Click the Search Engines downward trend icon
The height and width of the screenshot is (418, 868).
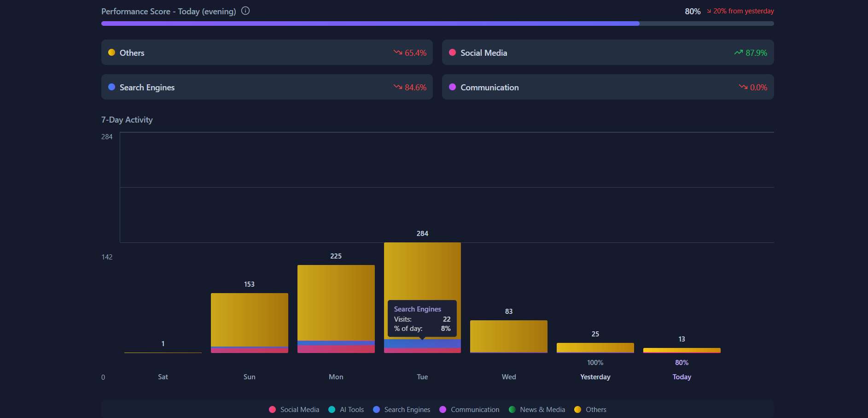(x=398, y=87)
